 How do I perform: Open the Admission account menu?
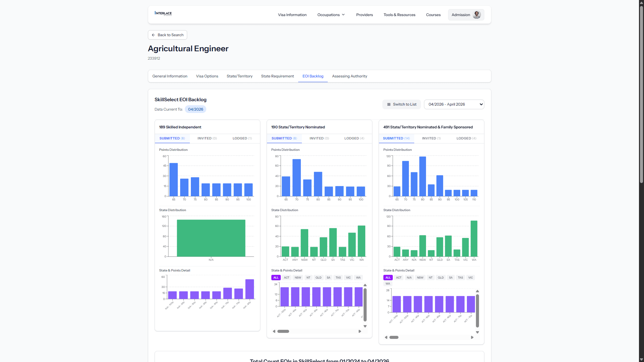pyautogui.click(x=466, y=15)
